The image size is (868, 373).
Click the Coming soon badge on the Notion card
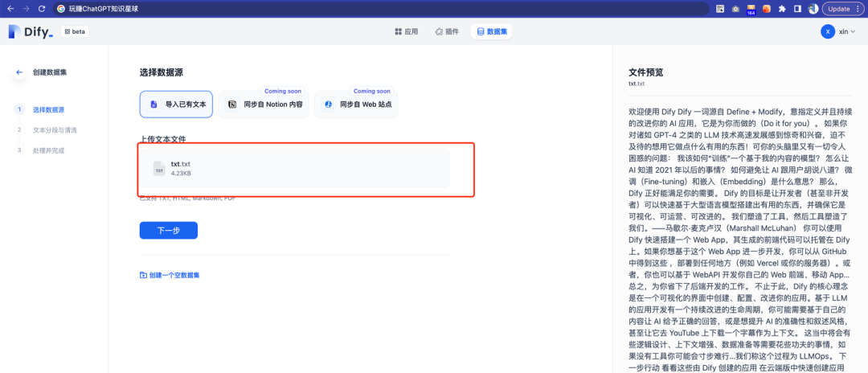coord(283,91)
